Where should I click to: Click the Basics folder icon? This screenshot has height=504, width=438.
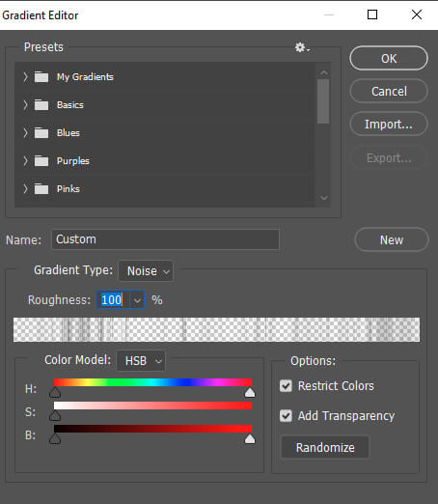click(41, 105)
